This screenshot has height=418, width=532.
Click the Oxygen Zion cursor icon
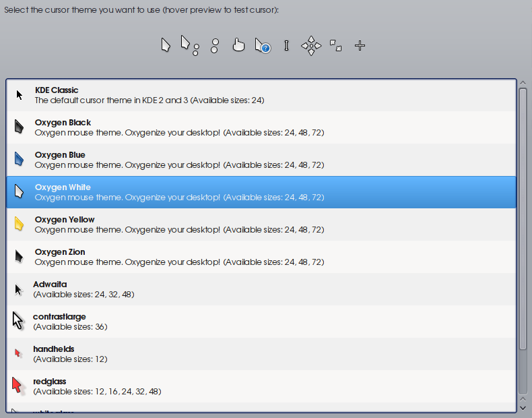tap(19, 256)
